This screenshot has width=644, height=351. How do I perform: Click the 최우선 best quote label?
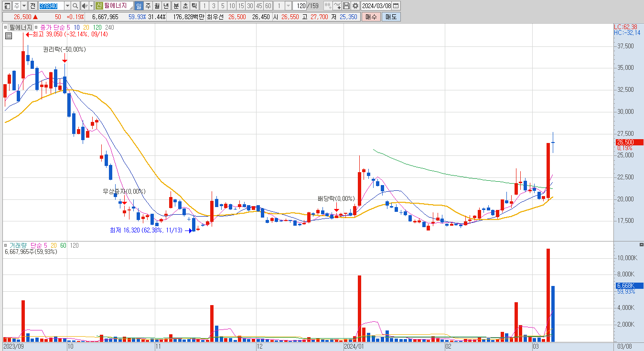pos(215,17)
